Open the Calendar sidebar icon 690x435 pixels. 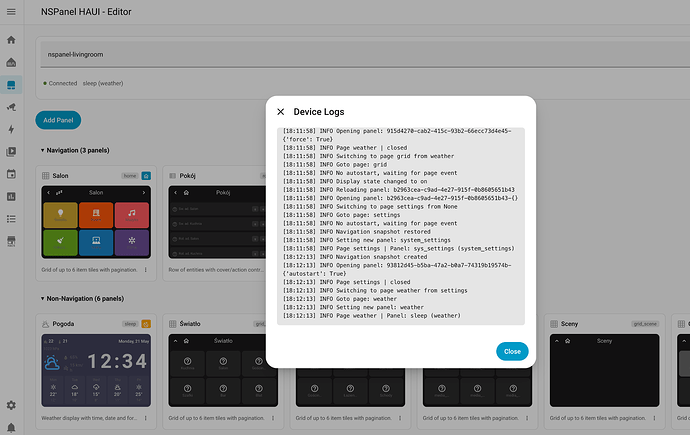(x=11, y=174)
